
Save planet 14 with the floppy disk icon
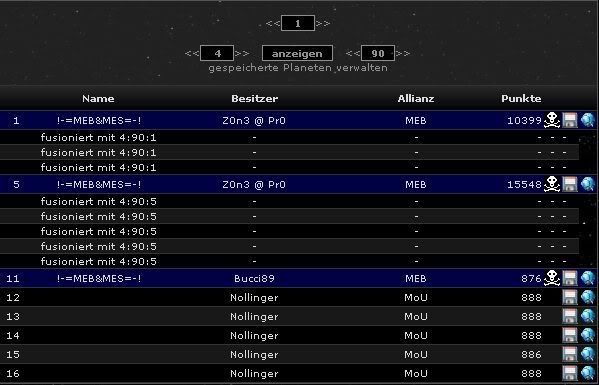570,335
